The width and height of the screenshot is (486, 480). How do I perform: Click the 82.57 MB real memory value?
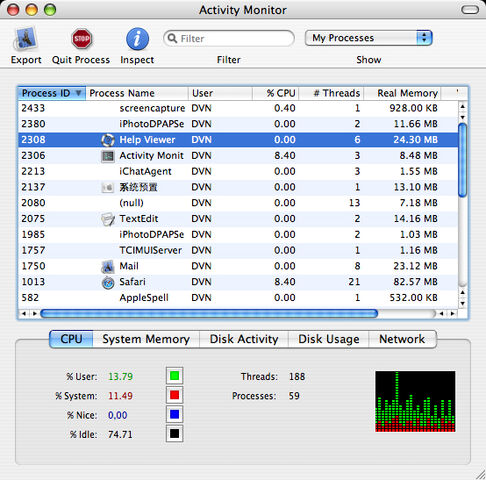click(x=415, y=282)
